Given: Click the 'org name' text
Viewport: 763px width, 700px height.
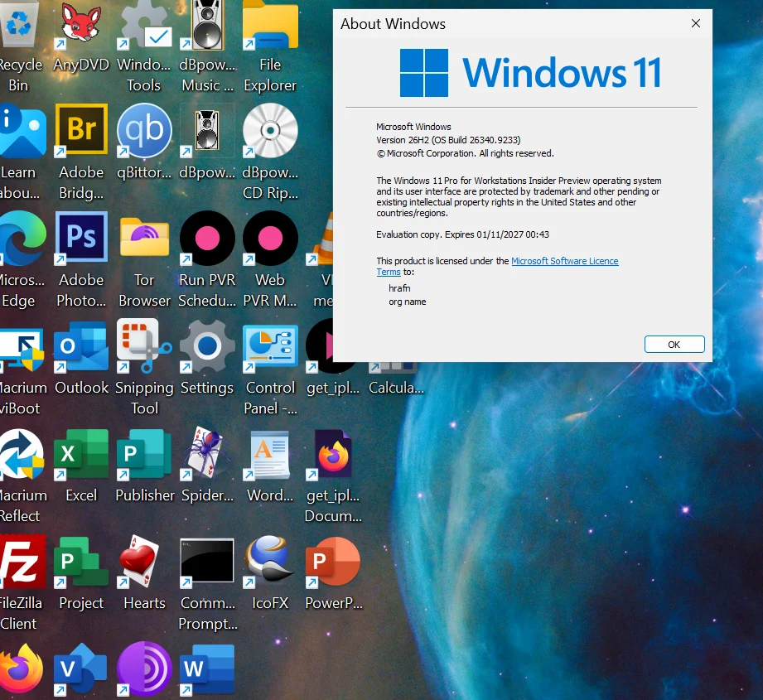Looking at the screenshot, I should tap(408, 302).
